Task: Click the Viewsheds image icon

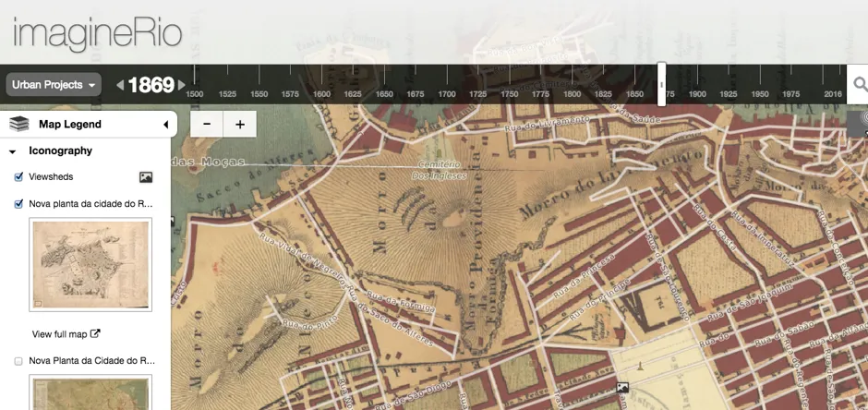Action: click(x=146, y=177)
